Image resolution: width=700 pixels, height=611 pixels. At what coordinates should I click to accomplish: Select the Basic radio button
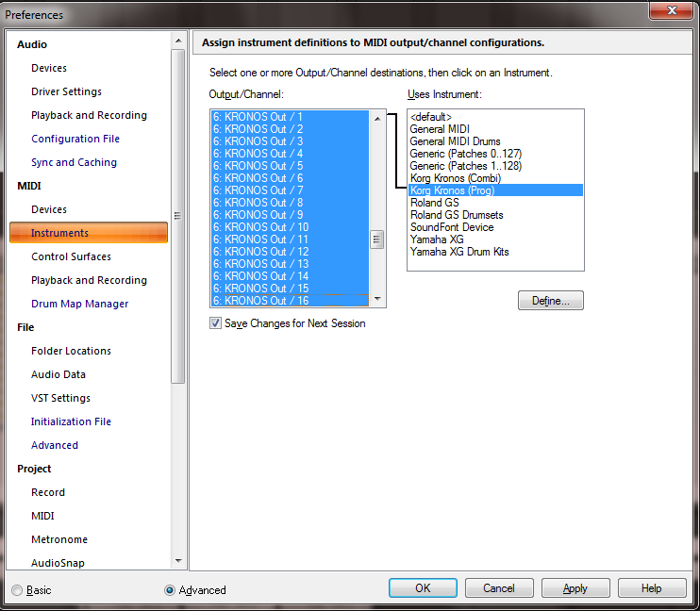pyautogui.click(x=17, y=590)
